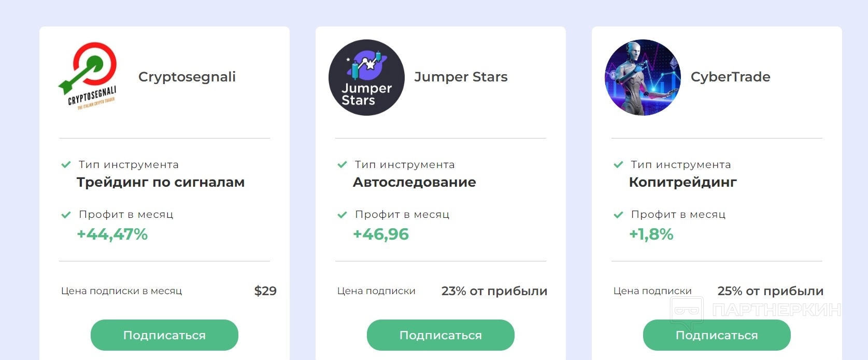Click the 25% от прибыли price

(x=770, y=291)
